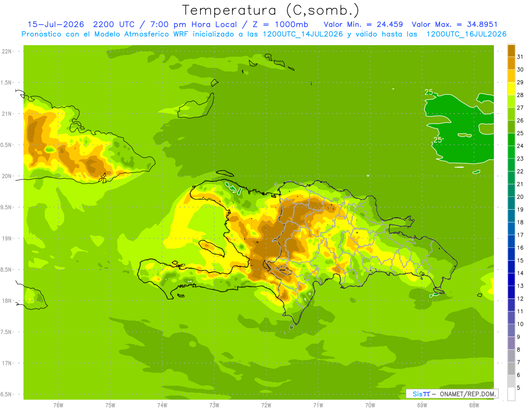Click latitude label "20N"
The image size is (532, 411).
coord(6,176)
